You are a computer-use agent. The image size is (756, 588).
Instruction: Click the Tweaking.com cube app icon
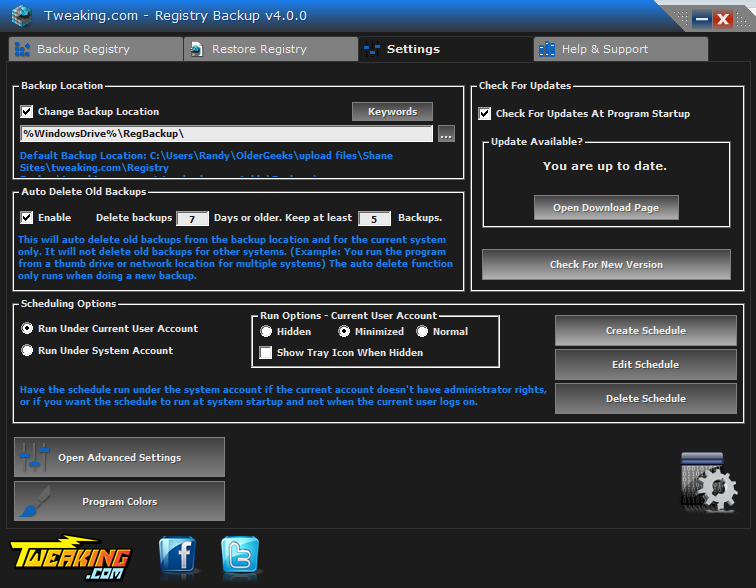22,15
